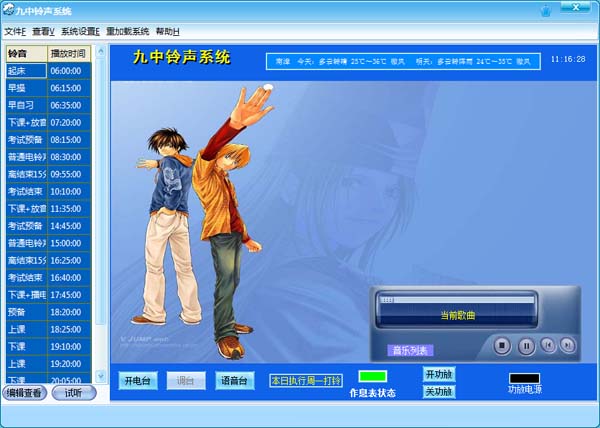This screenshot has width=600, height=428.
Task: Click the 16:40:00 time cell
Action: point(69,277)
